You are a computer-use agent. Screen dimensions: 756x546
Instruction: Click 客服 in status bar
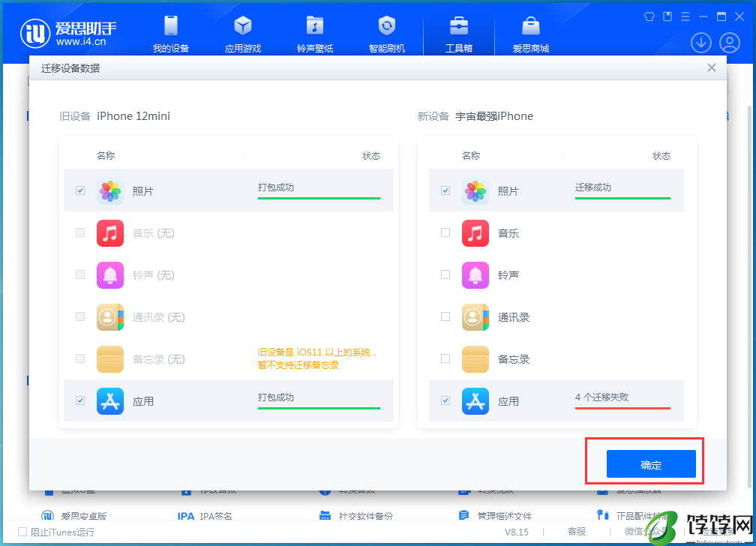(577, 532)
